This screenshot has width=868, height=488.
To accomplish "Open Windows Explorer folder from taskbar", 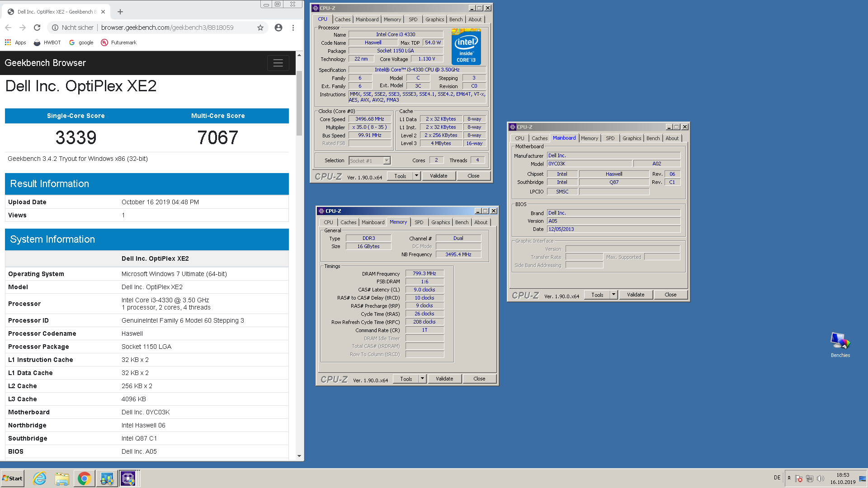I will [62, 479].
